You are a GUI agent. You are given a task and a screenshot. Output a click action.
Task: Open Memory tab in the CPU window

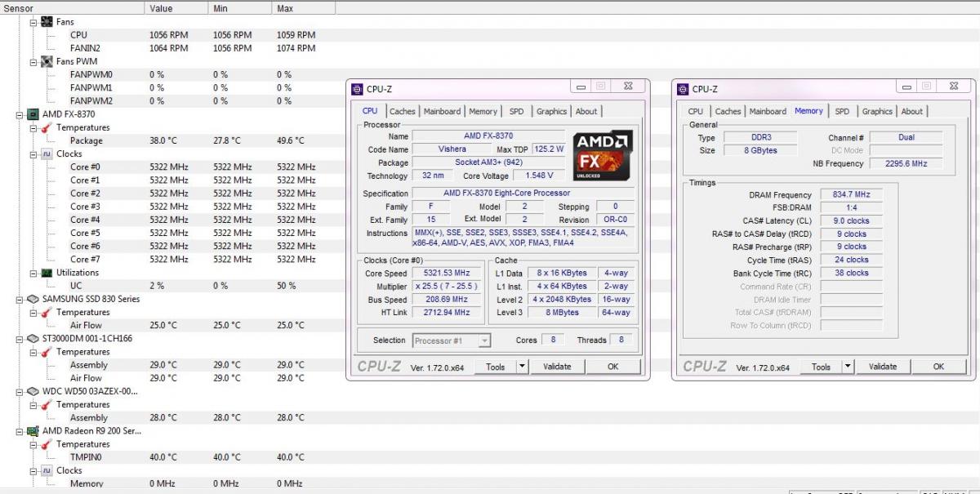pos(483,111)
